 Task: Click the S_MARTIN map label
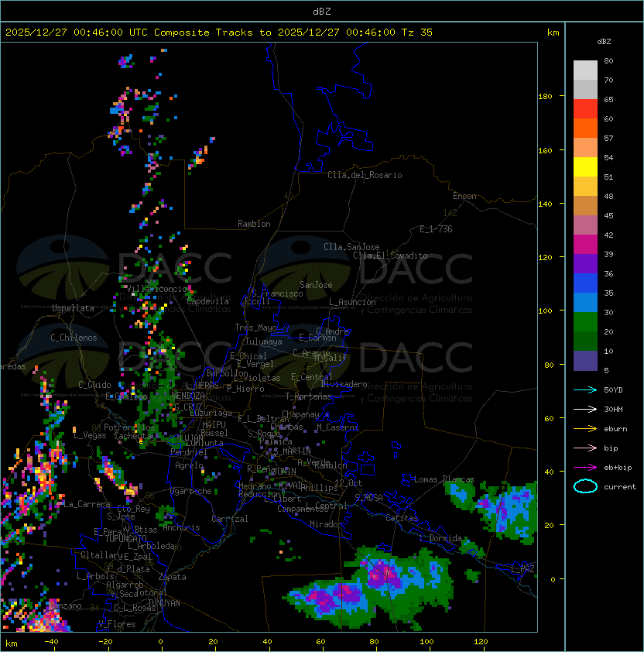pyautogui.click(x=292, y=451)
